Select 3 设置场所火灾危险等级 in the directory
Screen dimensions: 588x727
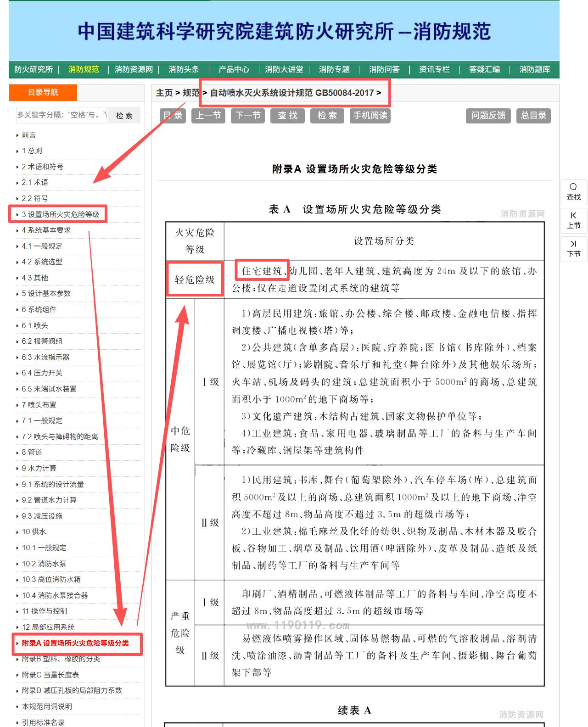(x=60, y=214)
